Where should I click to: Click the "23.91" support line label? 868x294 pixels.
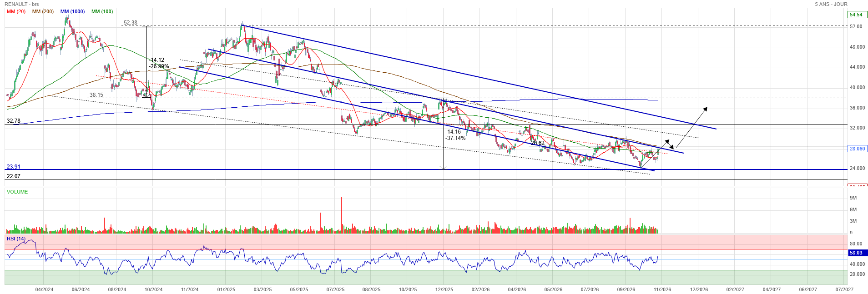coord(14,167)
